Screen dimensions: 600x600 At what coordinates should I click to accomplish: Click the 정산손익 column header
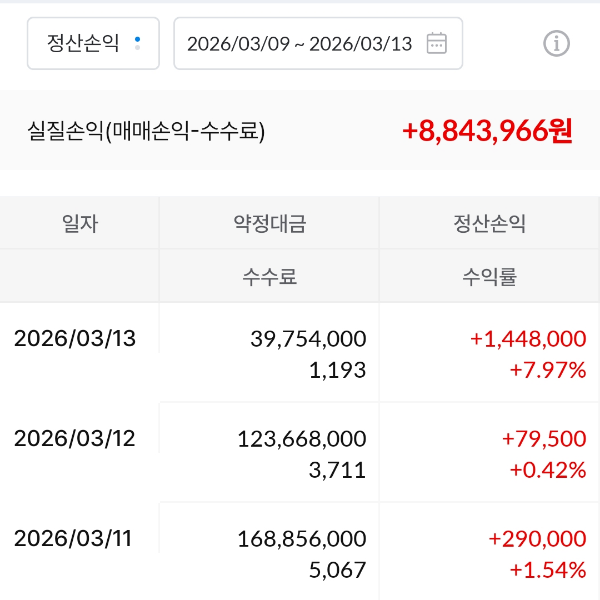point(489,223)
